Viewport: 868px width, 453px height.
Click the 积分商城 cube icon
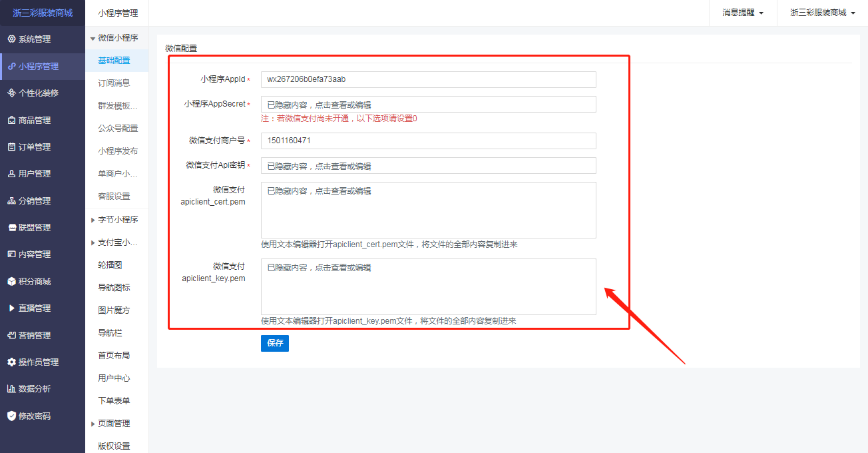11,281
